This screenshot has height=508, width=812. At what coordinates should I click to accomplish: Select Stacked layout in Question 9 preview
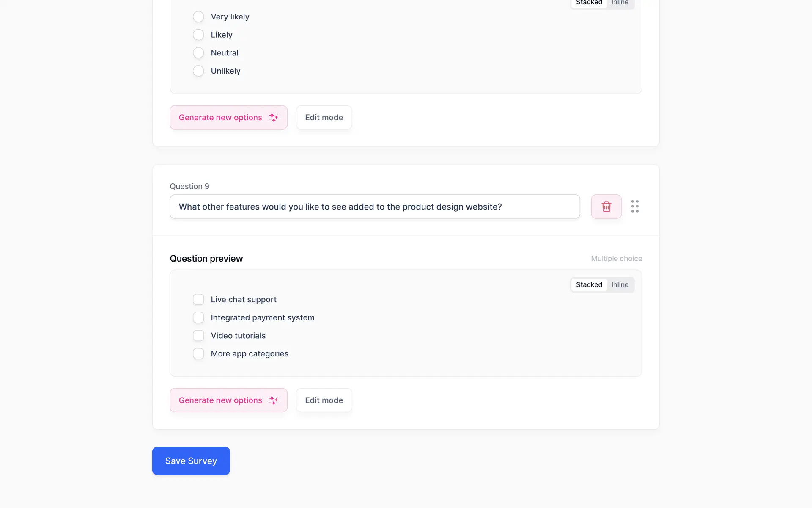coord(589,285)
